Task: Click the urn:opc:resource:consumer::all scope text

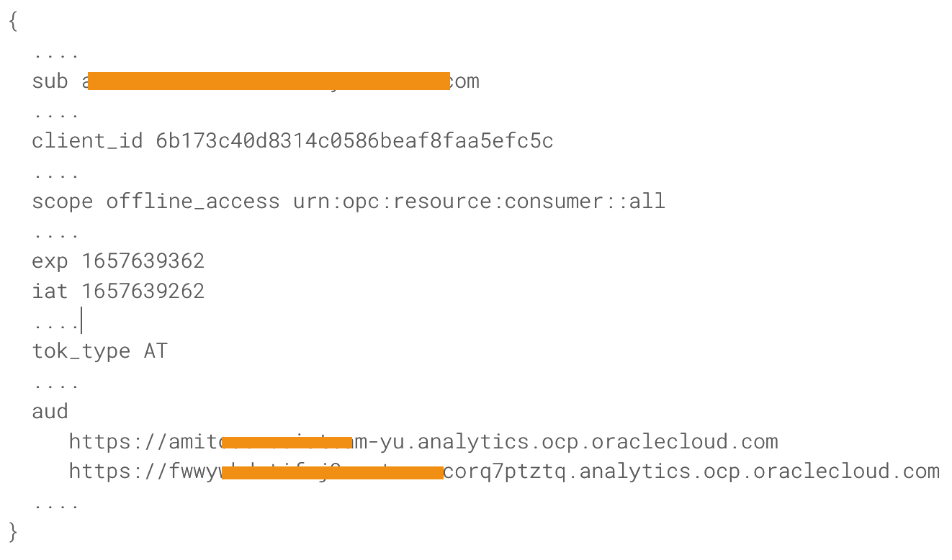Action: [479, 201]
